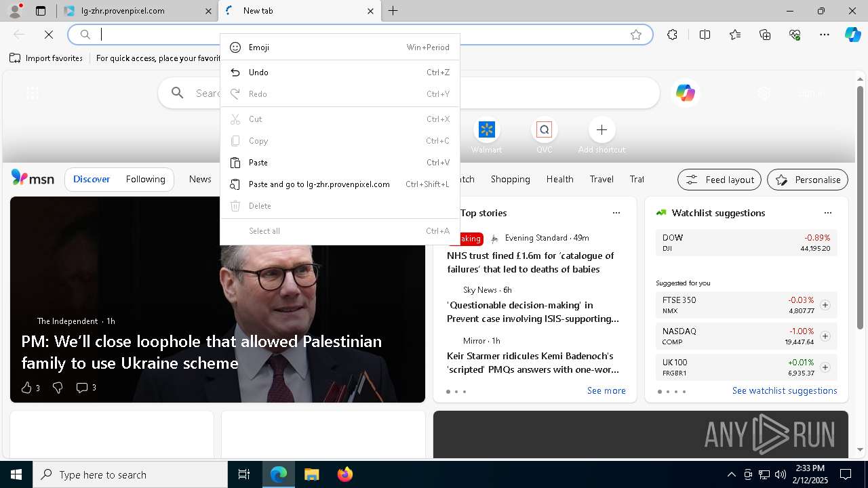Close the New tab tab
868x488 pixels.
pos(370,11)
